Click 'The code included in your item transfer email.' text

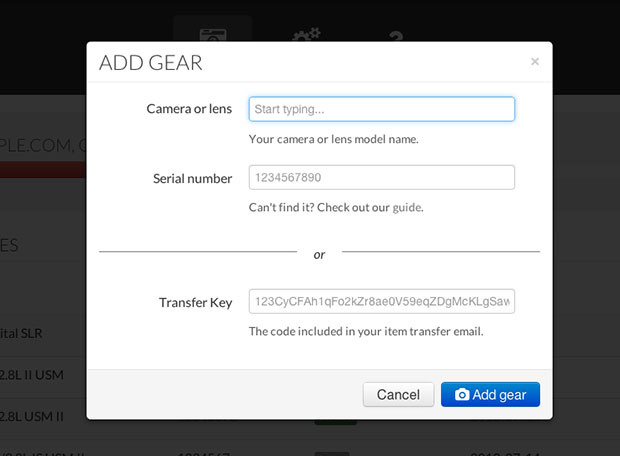(366, 331)
